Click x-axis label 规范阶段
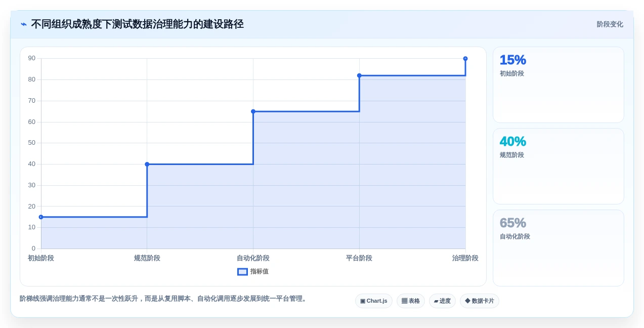 [x=147, y=258]
